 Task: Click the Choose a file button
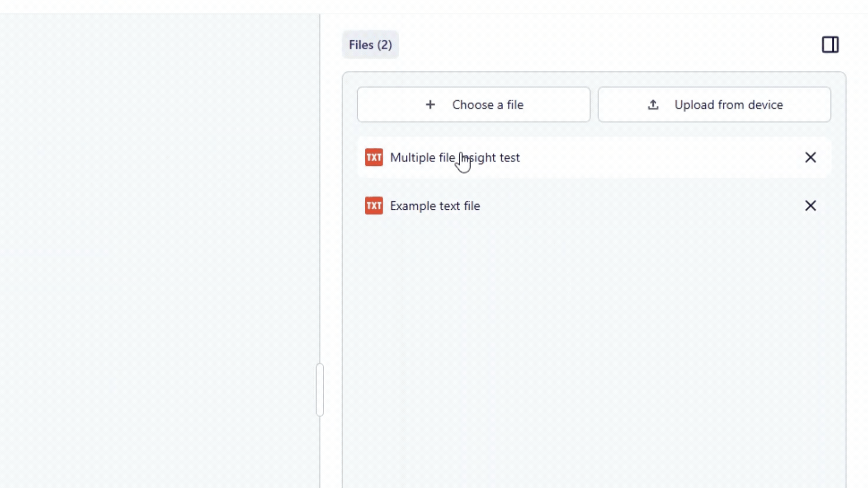coord(473,105)
